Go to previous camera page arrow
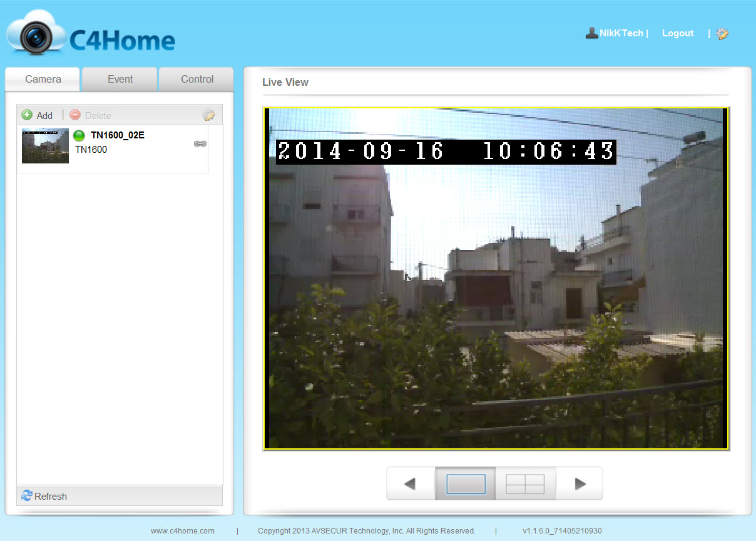 click(x=411, y=483)
